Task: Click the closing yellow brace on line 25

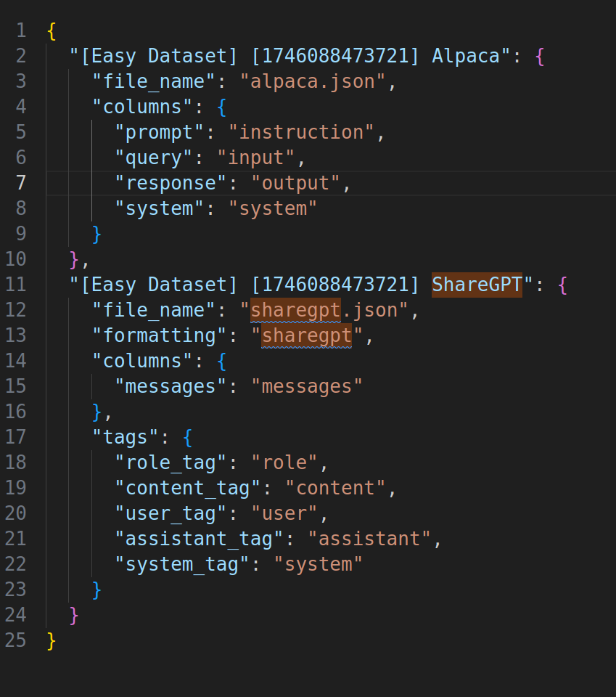Action: tap(52, 641)
